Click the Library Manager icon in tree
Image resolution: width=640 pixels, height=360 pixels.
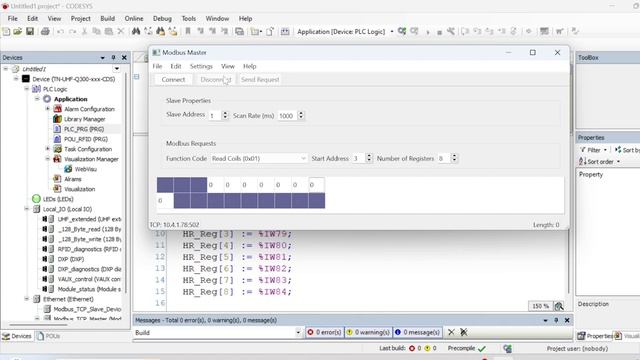coord(58,119)
